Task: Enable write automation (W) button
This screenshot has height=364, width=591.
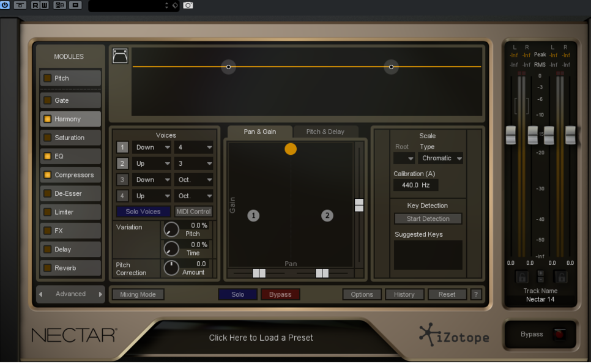Action: coord(44,6)
